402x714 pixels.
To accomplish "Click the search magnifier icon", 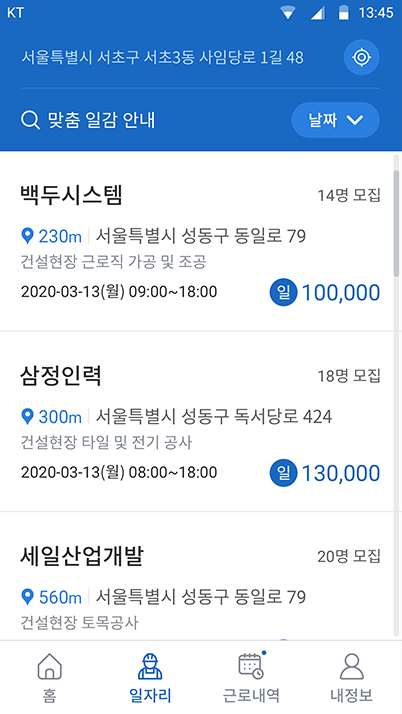I will (x=31, y=120).
